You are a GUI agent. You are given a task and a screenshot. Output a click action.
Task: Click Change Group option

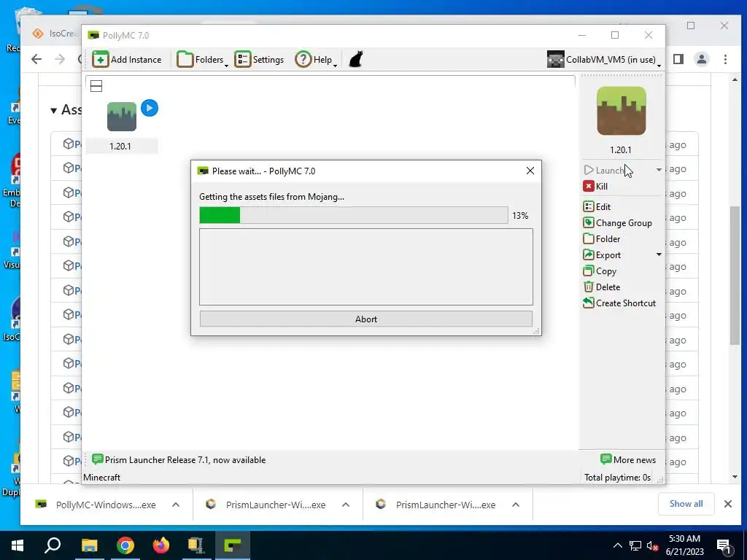(x=617, y=223)
